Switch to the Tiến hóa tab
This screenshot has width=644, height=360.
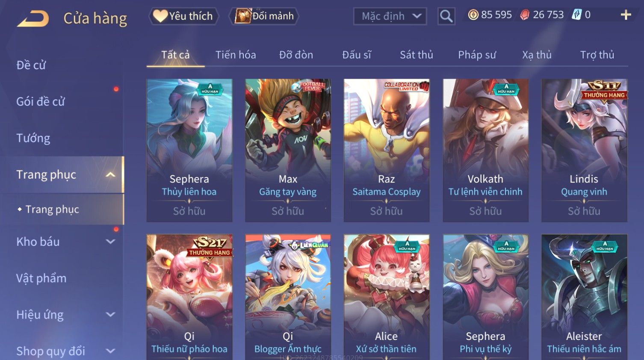[x=236, y=55]
